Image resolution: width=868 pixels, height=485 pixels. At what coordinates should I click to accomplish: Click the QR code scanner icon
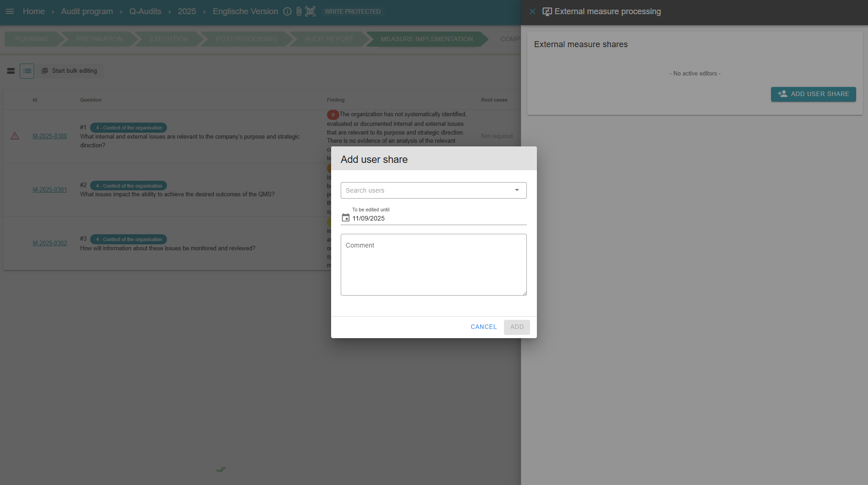(x=310, y=11)
